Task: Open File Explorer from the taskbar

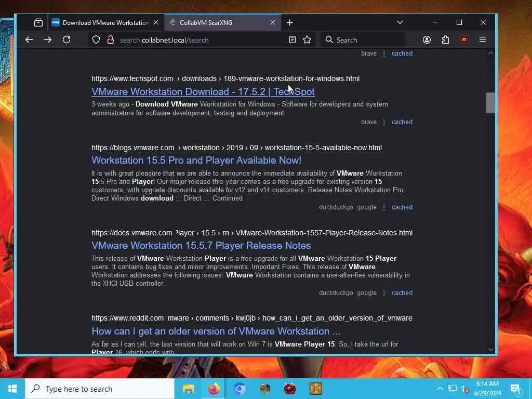Action: [x=188, y=389]
